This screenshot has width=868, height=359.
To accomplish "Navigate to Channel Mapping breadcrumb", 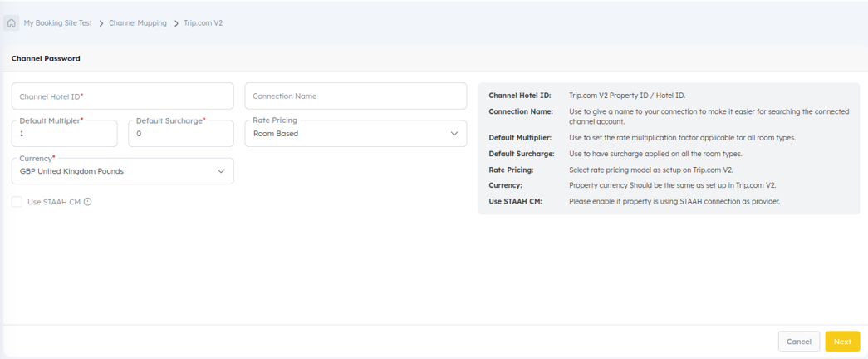I will click(x=138, y=23).
